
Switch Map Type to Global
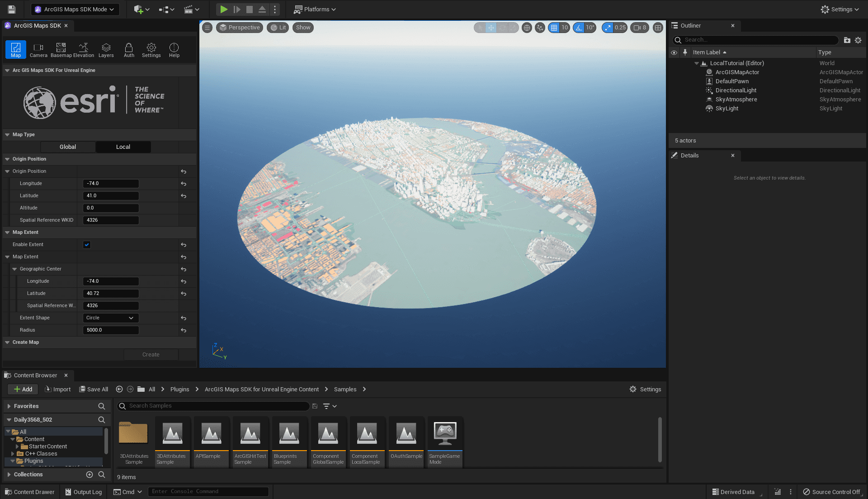67,147
